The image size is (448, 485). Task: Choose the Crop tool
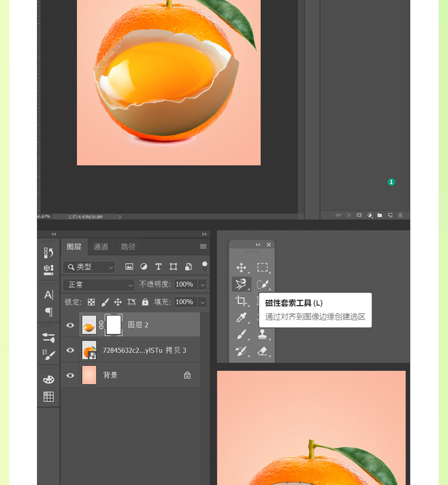pos(241,301)
